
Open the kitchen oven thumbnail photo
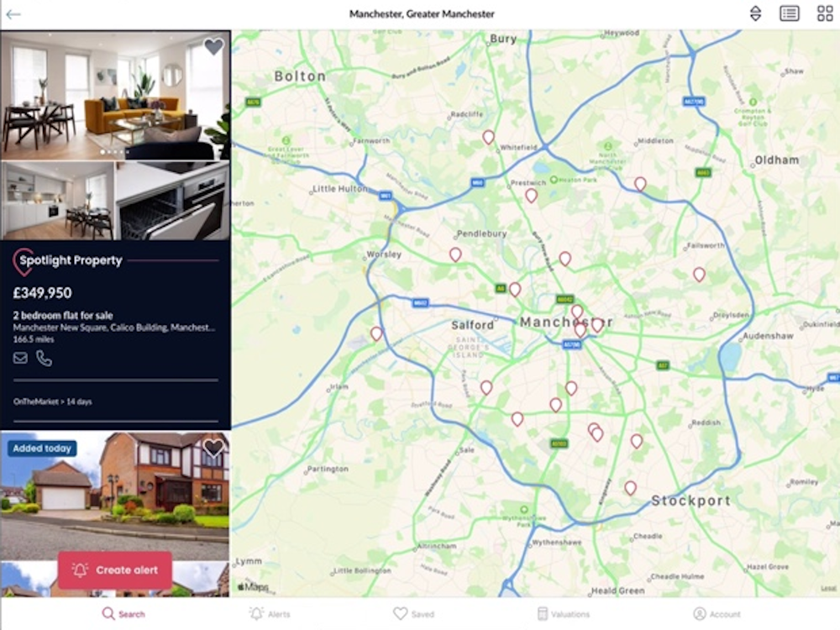(x=172, y=201)
